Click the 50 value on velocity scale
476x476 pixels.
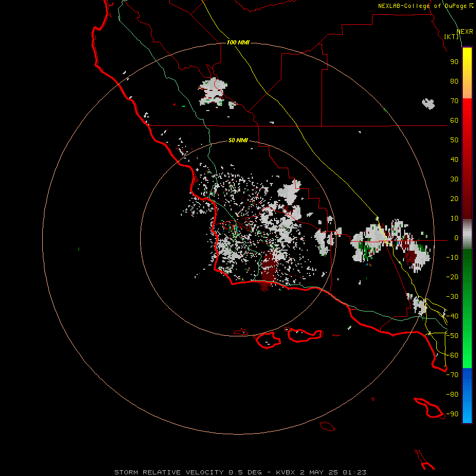coord(454,140)
